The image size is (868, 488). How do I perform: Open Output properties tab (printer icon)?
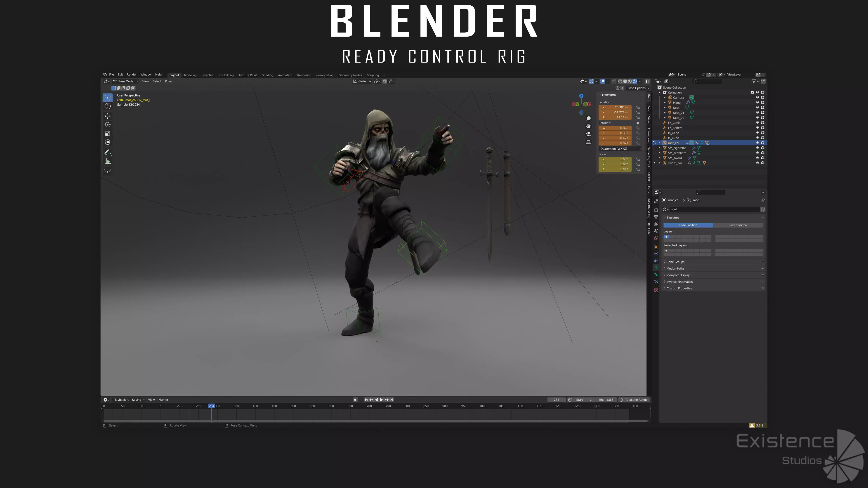tap(656, 217)
